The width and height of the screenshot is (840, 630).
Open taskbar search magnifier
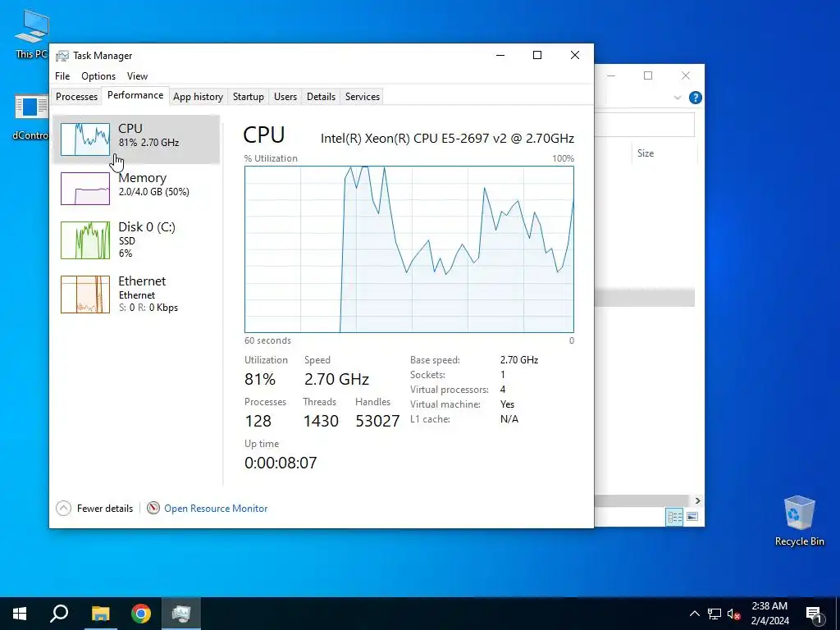(x=59, y=614)
